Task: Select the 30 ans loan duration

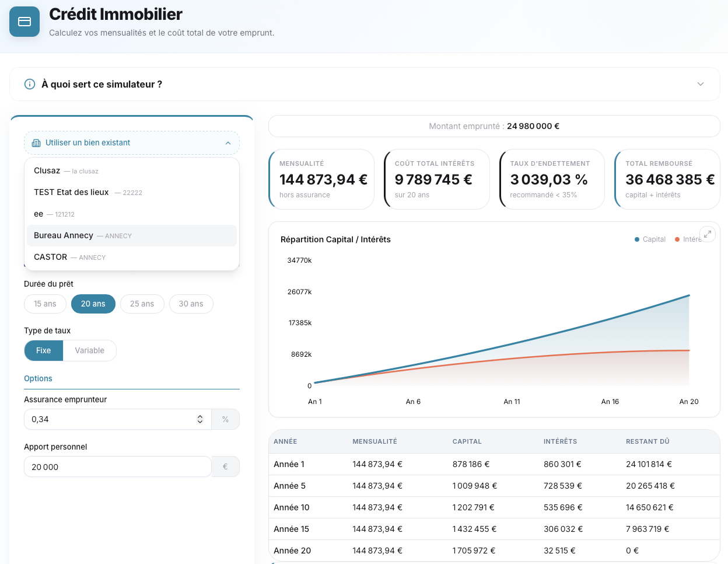Action: [x=191, y=304]
